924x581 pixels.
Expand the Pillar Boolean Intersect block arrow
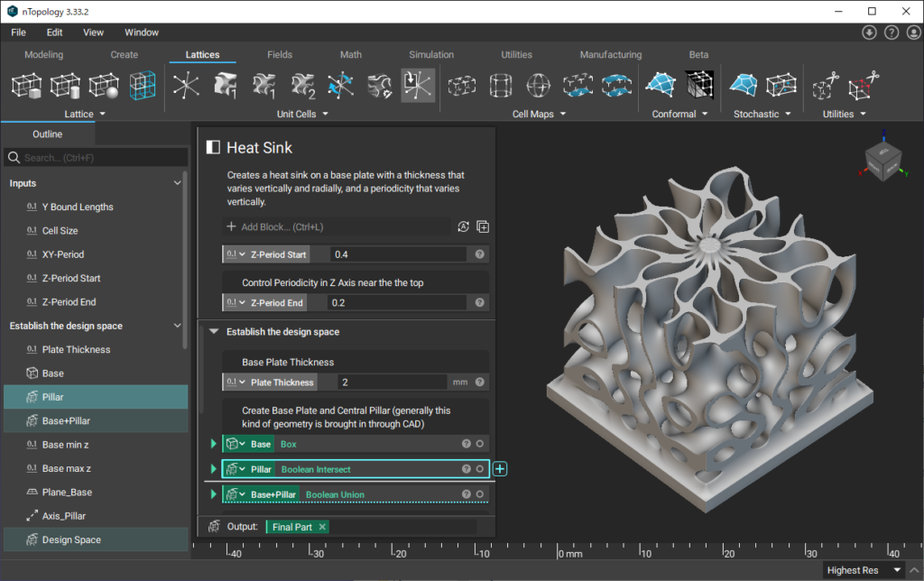(213, 469)
